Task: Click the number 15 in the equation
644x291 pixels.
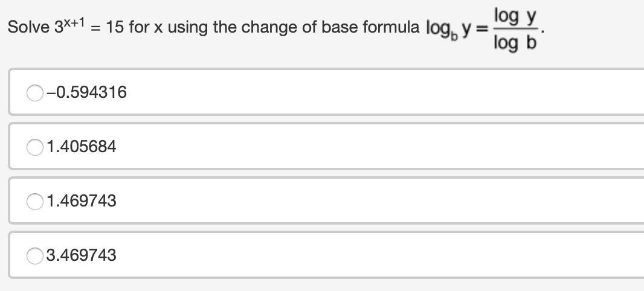Action: (x=115, y=28)
